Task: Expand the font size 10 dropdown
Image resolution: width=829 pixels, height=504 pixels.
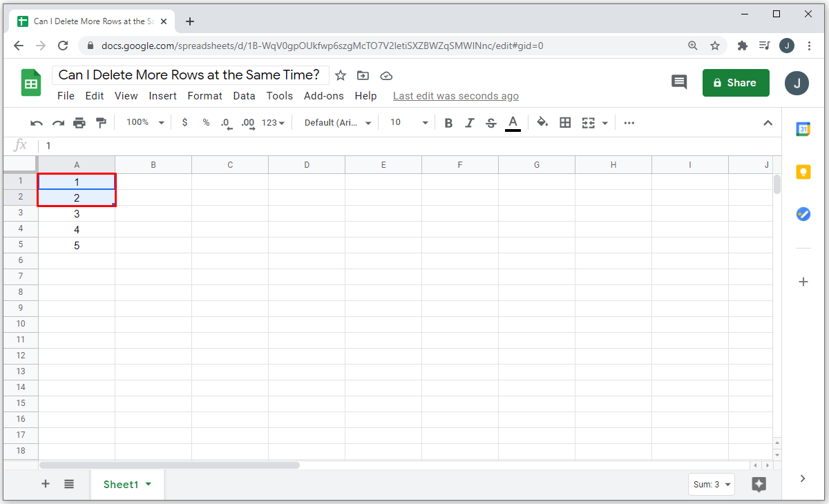Action: click(409, 123)
